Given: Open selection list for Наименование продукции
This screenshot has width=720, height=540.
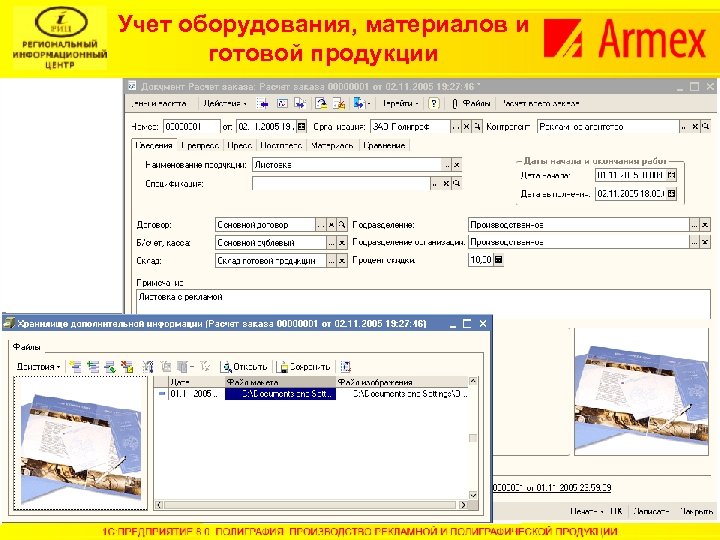Looking at the screenshot, I should (447, 164).
